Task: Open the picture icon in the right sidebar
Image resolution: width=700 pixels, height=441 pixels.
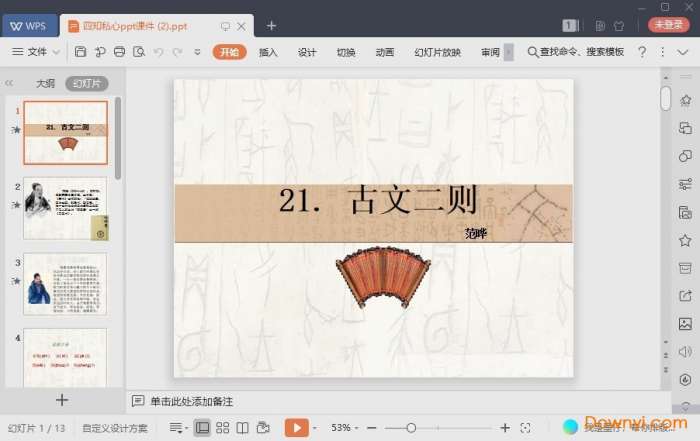Action: [685, 324]
